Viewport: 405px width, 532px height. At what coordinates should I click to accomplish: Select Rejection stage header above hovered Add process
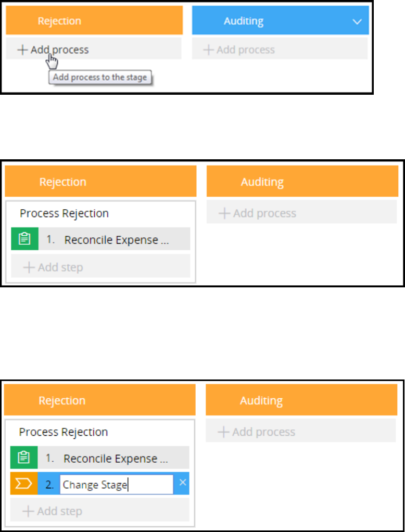click(x=94, y=21)
